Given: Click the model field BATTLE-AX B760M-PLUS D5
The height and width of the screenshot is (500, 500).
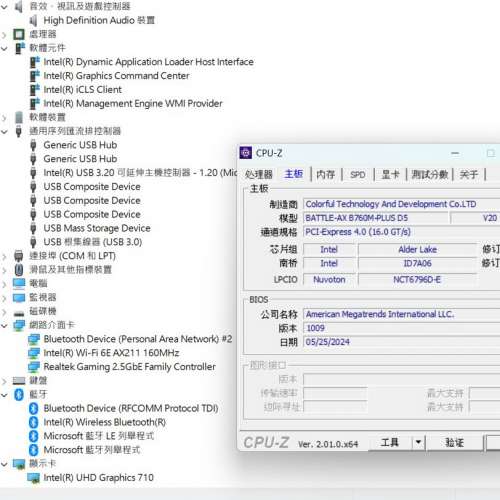Looking at the screenshot, I should tap(376, 218).
